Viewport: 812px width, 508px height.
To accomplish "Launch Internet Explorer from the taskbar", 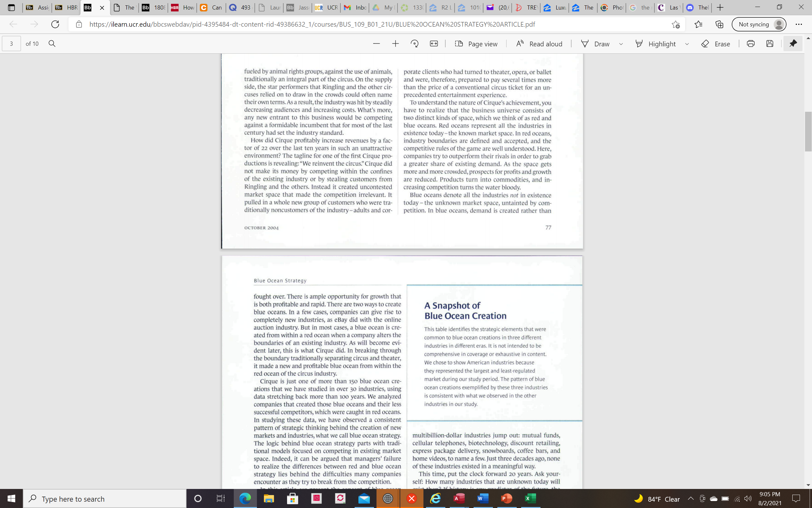I will coord(435,498).
